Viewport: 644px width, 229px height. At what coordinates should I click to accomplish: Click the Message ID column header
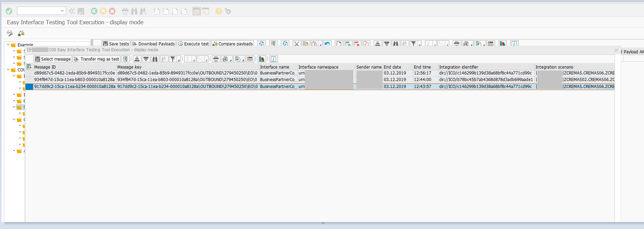(75, 67)
